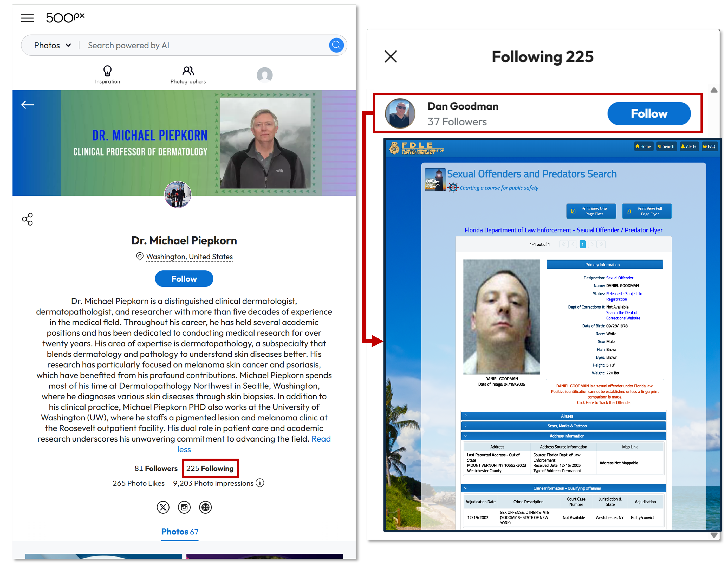Image resolution: width=728 pixels, height=563 pixels.
Task: Open the Photos category dropdown
Action: point(53,45)
